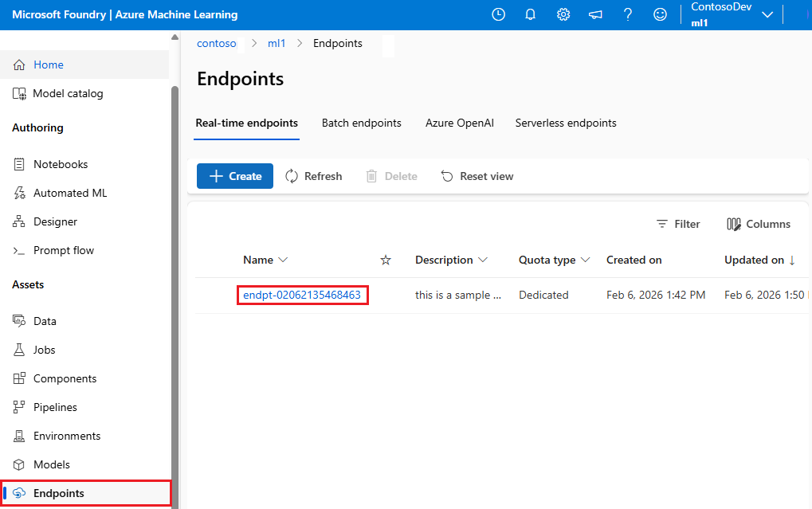This screenshot has height=509, width=812.
Task: Click the favorites star column header
Action: coord(386,260)
